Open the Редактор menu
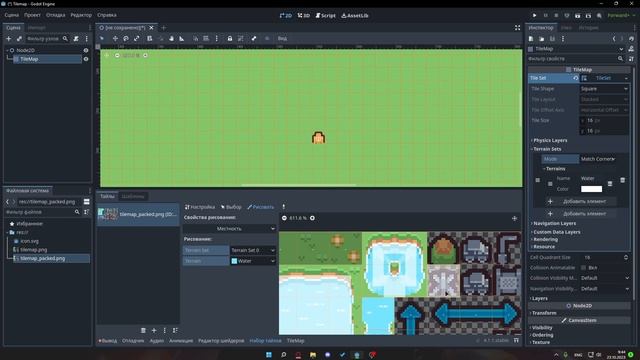Screen dimensions: 640x360 click(x=81, y=15)
